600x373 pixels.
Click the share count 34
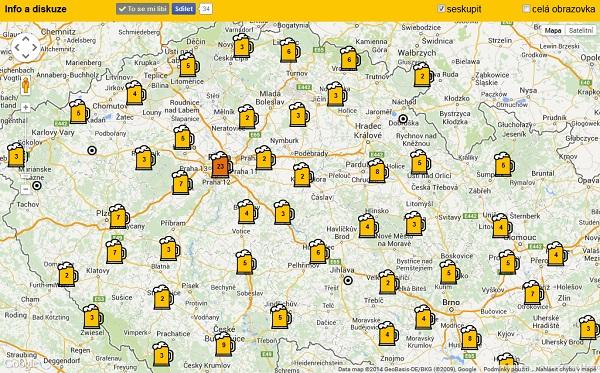click(x=206, y=9)
